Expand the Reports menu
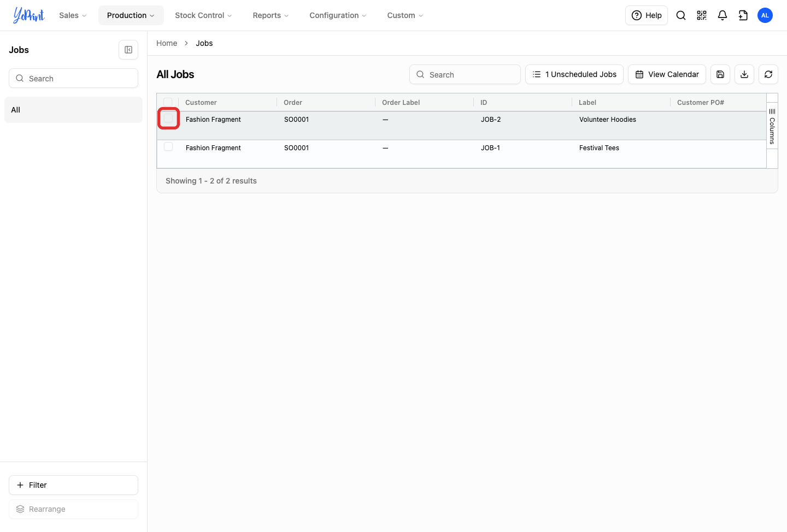Viewport: 787px width, 532px height. pyautogui.click(x=271, y=15)
